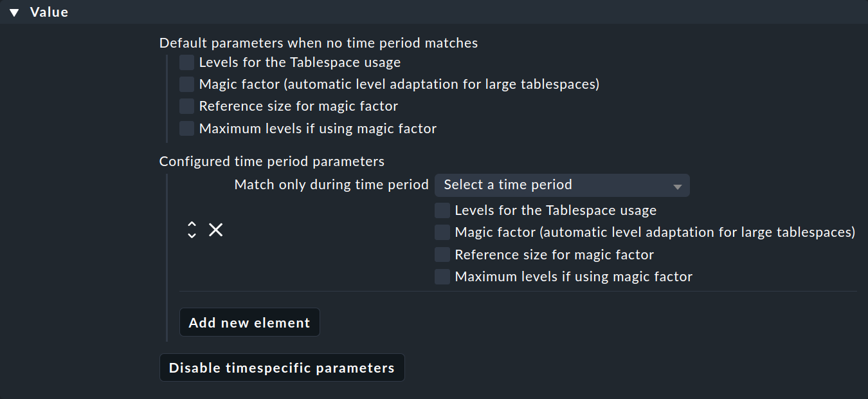The width and height of the screenshot is (868, 399).
Task: Check "Reference size for magic factor" in time period
Action: coord(442,254)
